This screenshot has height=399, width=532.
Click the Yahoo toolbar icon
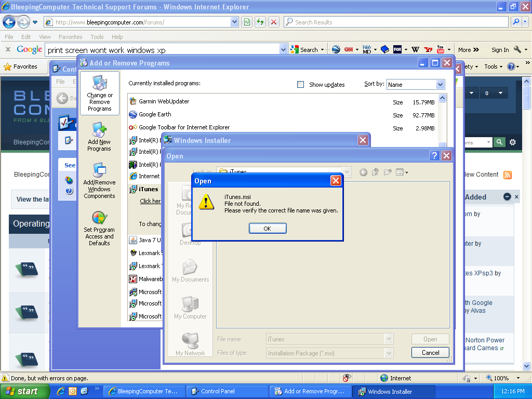pyautogui.click(x=428, y=49)
